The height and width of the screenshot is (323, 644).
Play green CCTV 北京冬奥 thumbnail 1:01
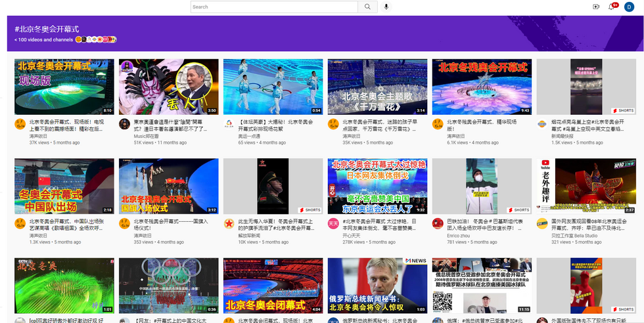(64, 286)
